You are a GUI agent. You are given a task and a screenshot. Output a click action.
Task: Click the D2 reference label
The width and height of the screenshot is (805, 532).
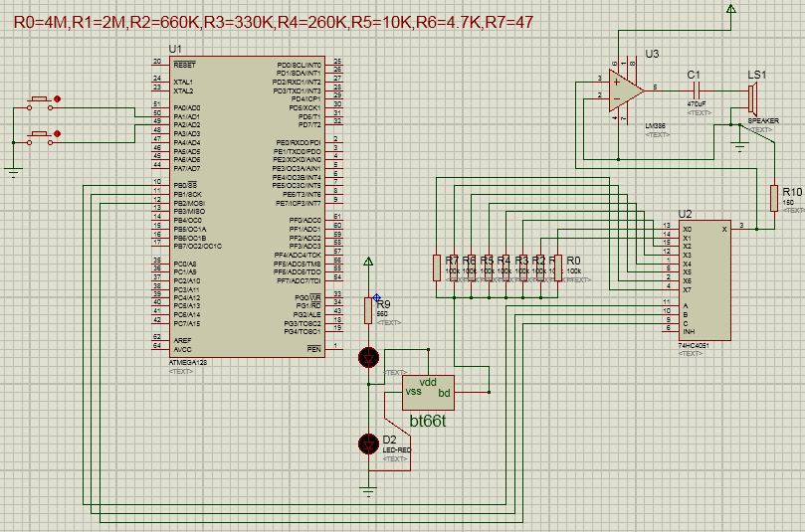click(389, 440)
